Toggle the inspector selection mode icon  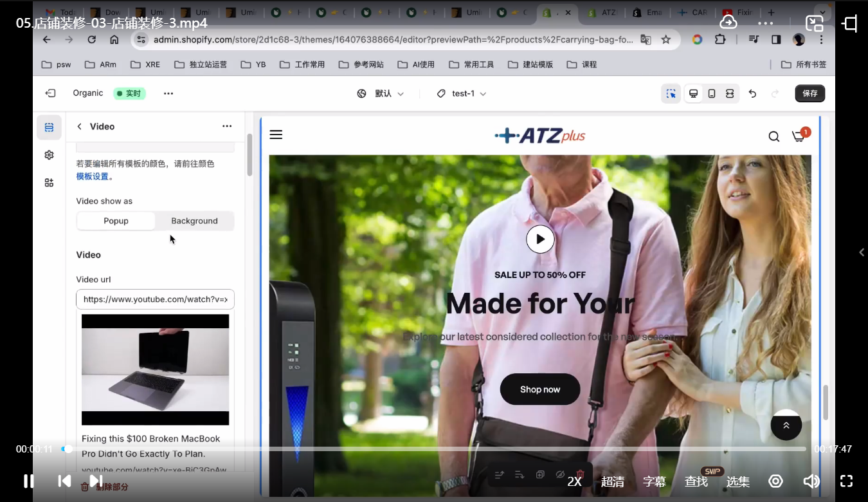coord(671,93)
